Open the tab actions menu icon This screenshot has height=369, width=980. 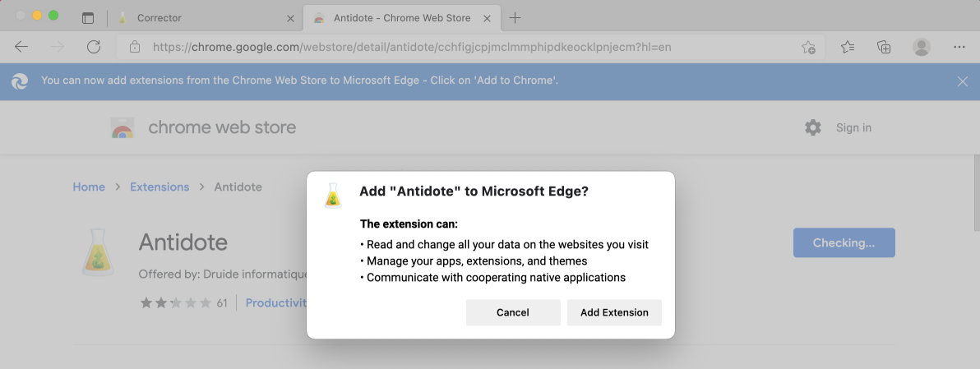tap(88, 18)
